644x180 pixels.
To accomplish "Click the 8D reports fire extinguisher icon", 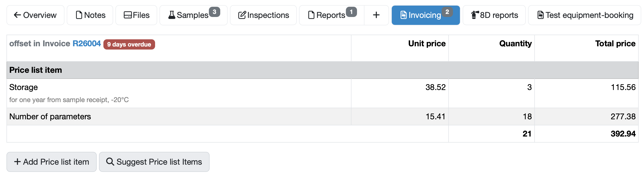I will [475, 15].
